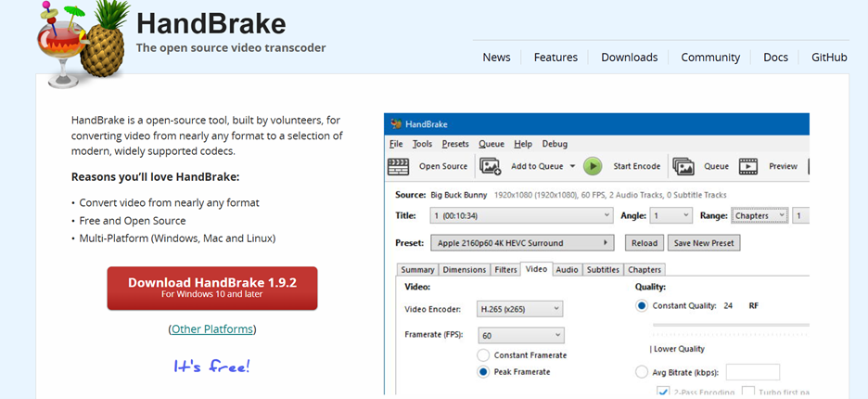Click the Queue stacked pictures icon

click(x=683, y=166)
